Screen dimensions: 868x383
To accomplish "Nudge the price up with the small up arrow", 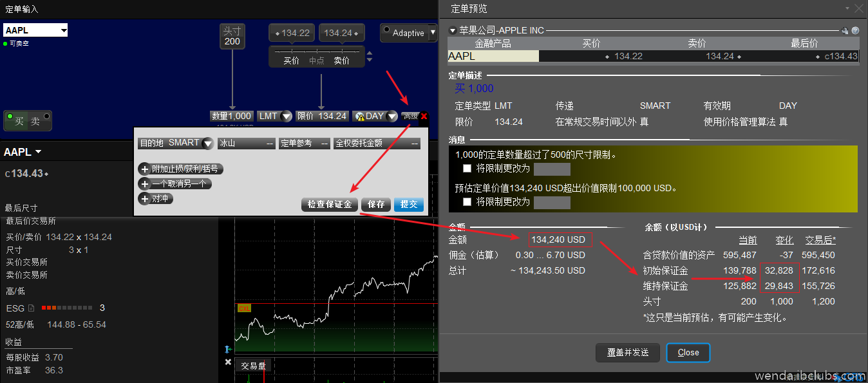I will coord(370,53).
